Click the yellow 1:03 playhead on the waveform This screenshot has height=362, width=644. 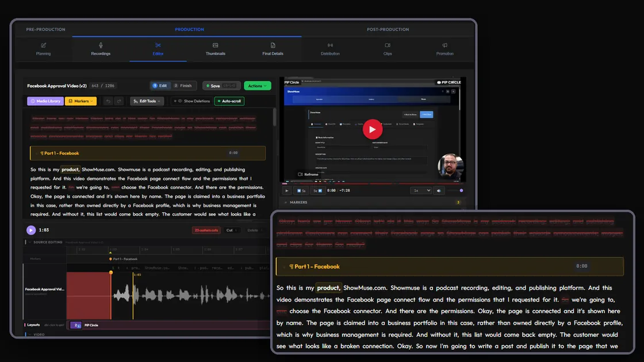[133, 295]
